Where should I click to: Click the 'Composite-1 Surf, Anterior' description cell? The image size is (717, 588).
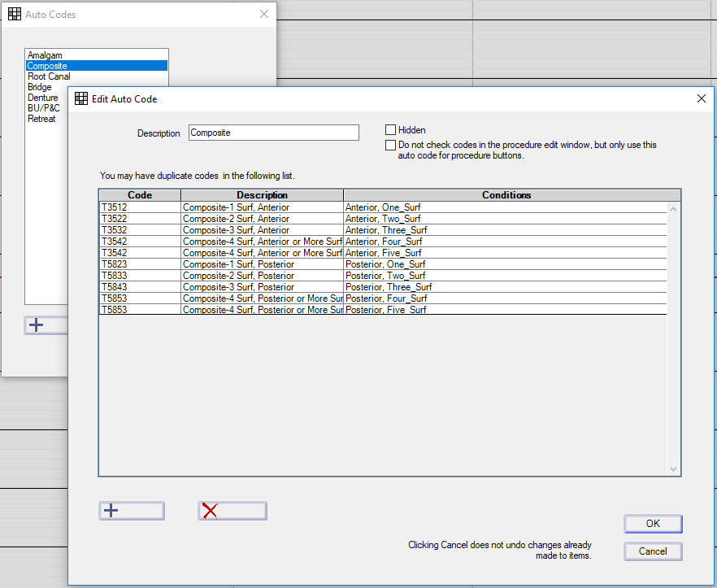click(x=262, y=207)
